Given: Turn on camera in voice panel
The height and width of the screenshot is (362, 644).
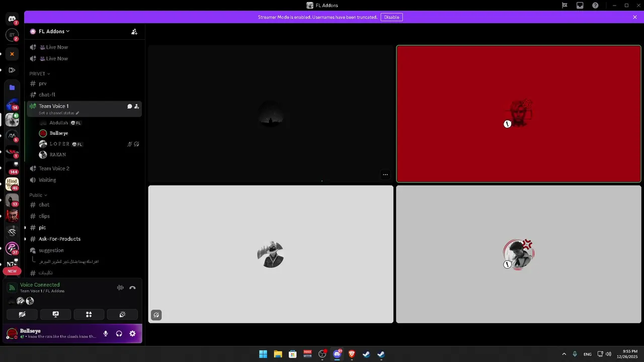Looking at the screenshot, I should click(x=22, y=314).
